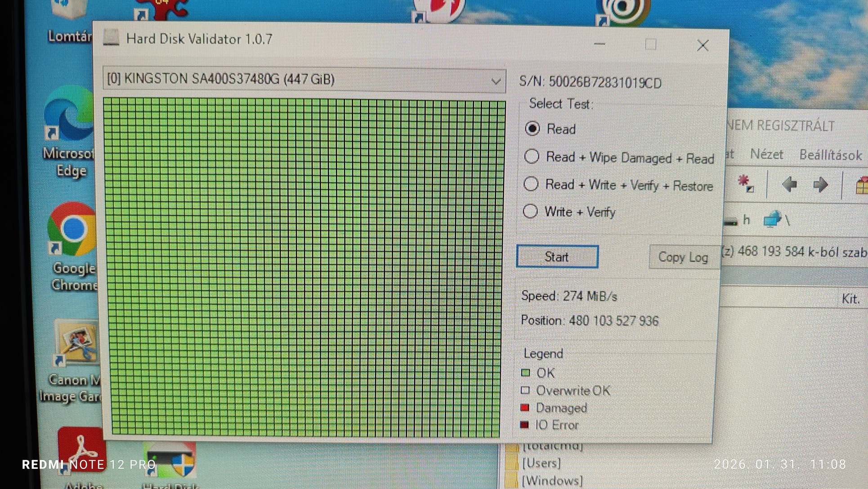The height and width of the screenshot is (489, 868).
Task: Select the Read test radio button
Action: 532,129
